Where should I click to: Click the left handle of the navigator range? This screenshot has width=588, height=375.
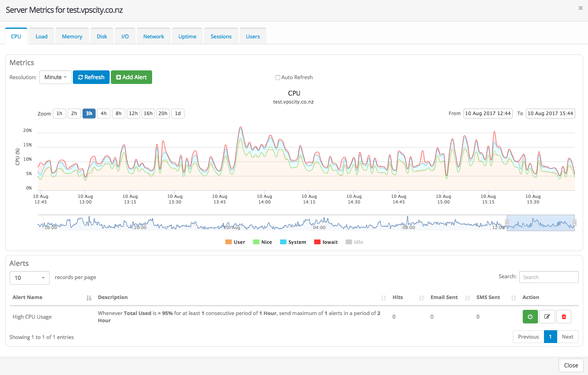click(507, 223)
